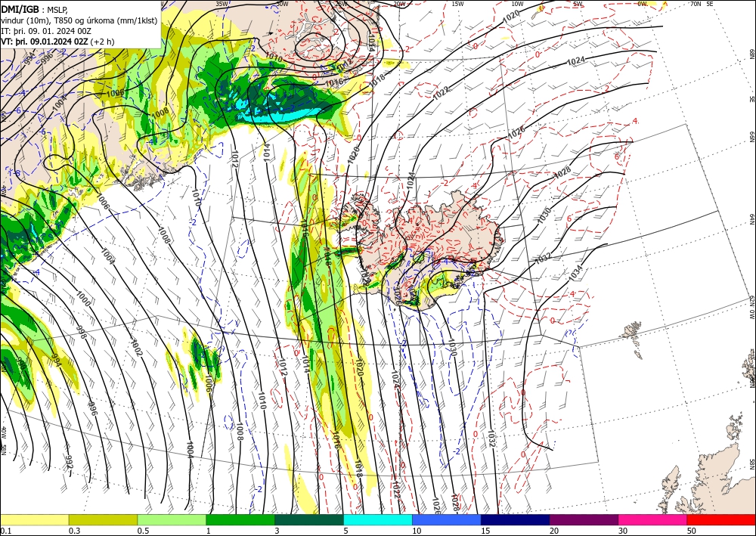Click the '70N 5E' corner label
Image resolution: width=756 pixels, height=536 pixels.
click(702, 4)
